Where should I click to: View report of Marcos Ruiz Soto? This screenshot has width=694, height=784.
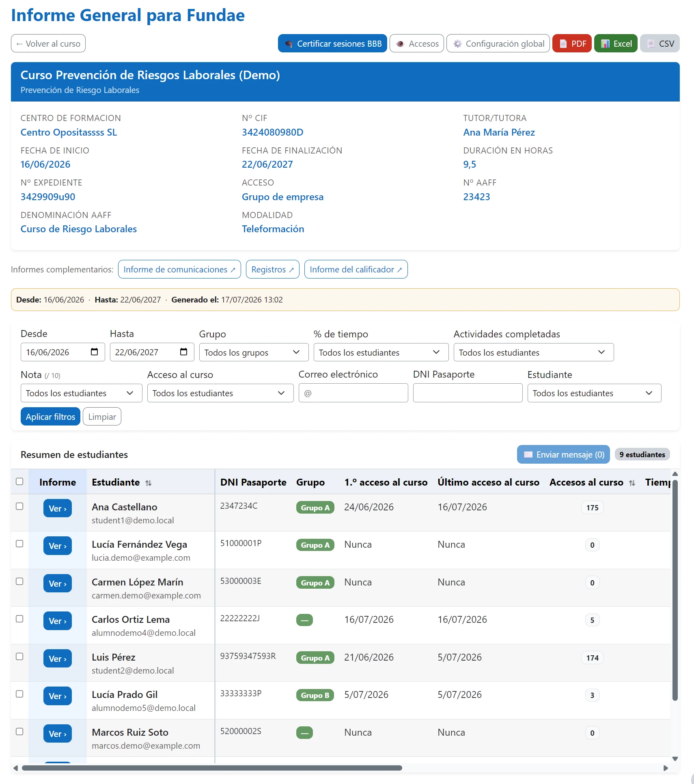coord(58,734)
